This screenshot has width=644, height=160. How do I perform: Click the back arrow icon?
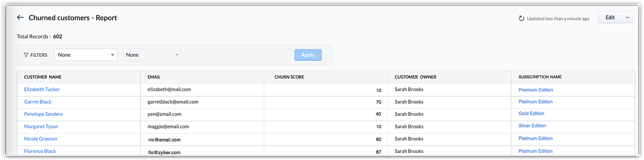pos(20,18)
